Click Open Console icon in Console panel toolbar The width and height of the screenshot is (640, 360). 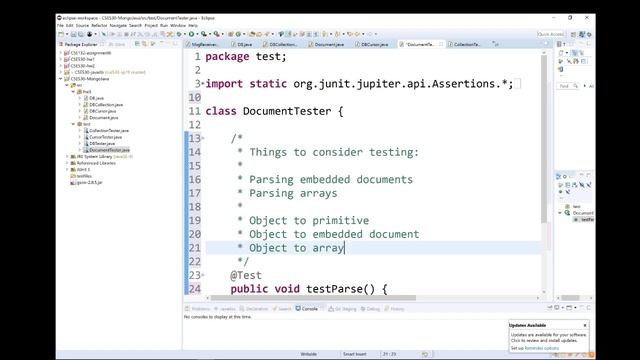569,308
